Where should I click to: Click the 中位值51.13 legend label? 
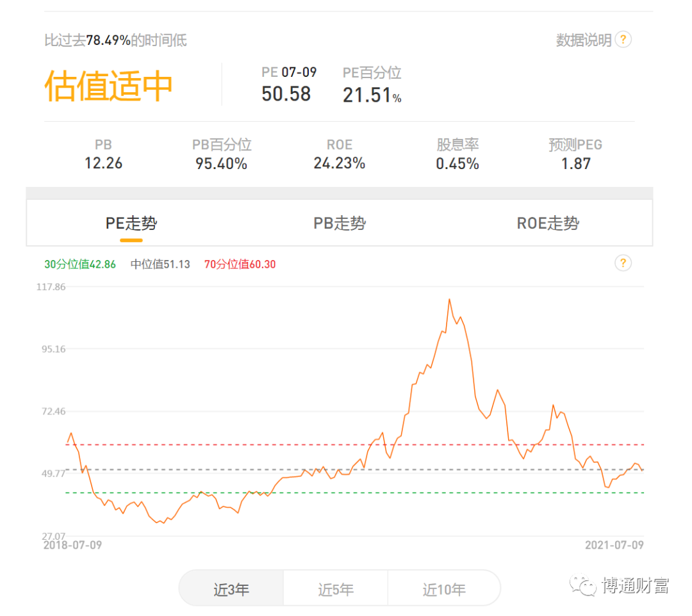coord(160,264)
